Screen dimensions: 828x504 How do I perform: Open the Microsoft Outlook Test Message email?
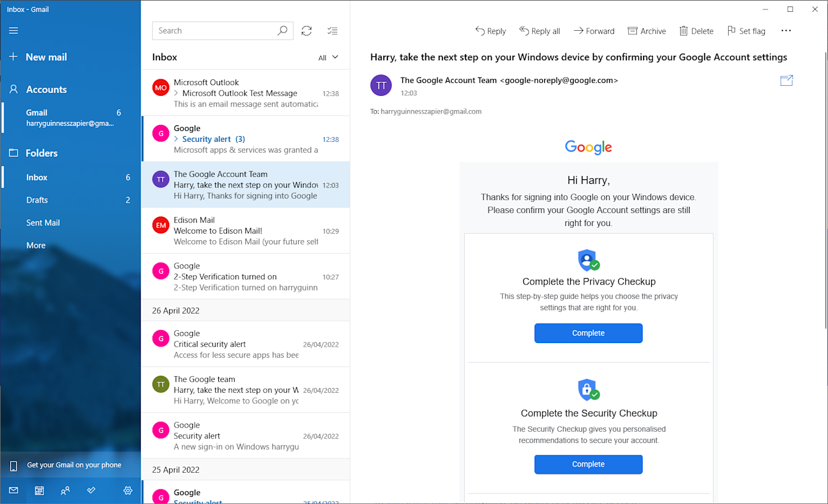coord(245,93)
